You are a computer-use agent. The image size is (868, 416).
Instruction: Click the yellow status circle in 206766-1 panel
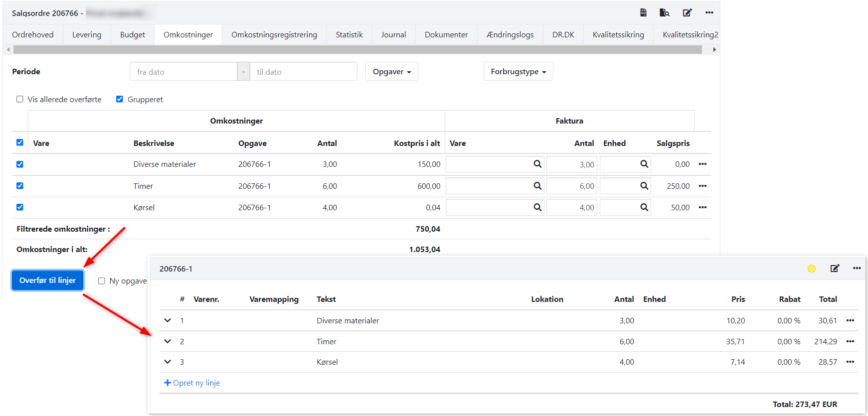click(x=811, y=269)
